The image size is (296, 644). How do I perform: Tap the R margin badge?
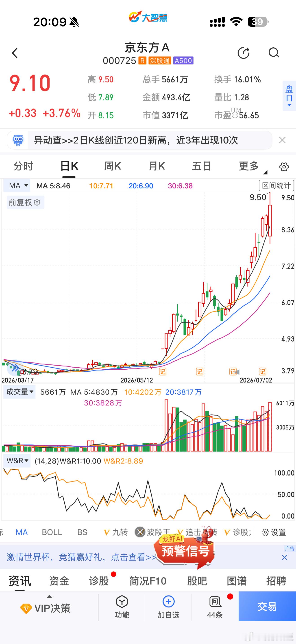click(x=142, y=60)
